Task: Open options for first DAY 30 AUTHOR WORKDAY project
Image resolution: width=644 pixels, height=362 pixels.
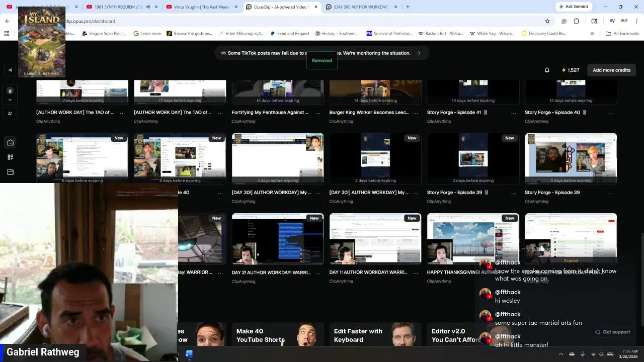Action: coord(317,193)
